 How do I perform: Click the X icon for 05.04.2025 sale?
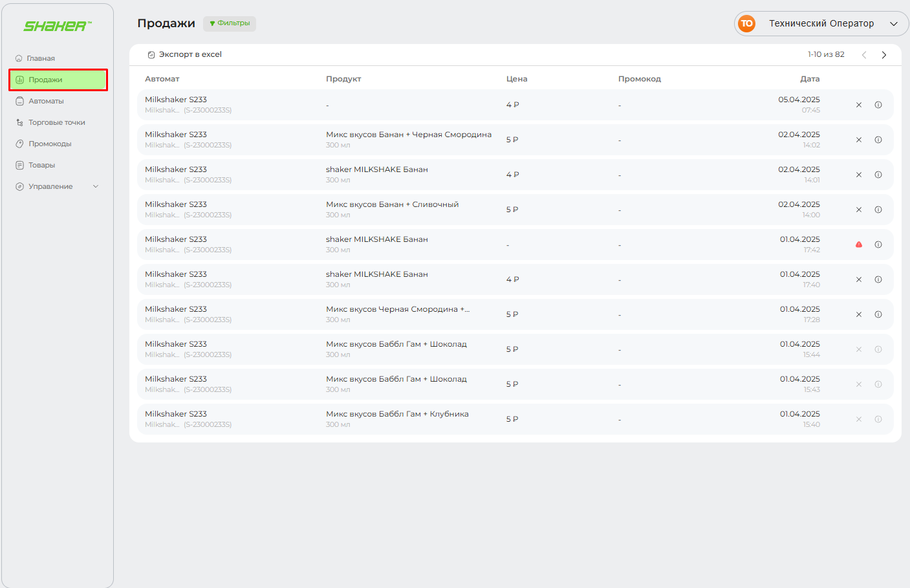859,105
